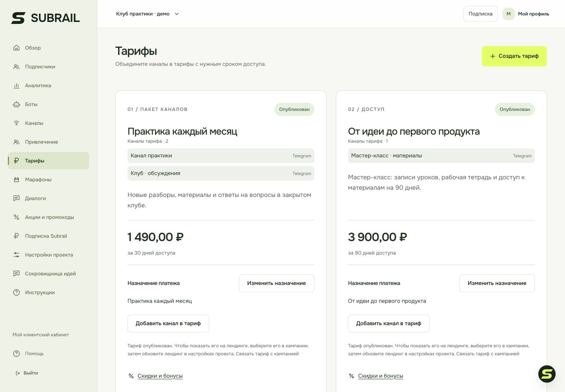The image size is (565, 392).
Task: Click the Создать тариф button
Action: 514,56
